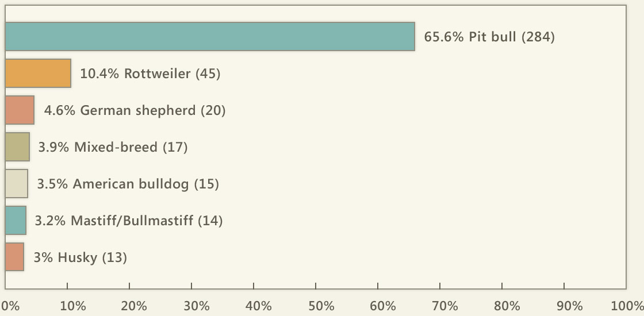Click the beige American bulldog bar
This screenshot has width=644, height=316.
tap(17, 183)
